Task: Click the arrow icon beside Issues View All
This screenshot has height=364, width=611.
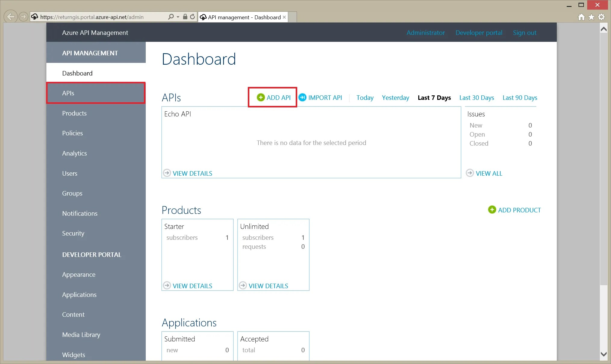Action: pos(470,173)
